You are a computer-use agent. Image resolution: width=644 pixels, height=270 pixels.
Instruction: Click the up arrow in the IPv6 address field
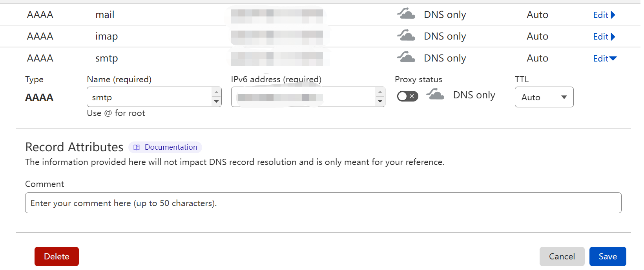coord(380,92)
